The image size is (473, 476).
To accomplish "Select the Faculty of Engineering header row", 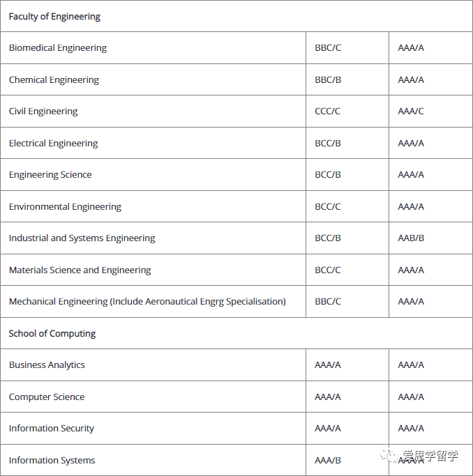I will (x=236, y=16).
